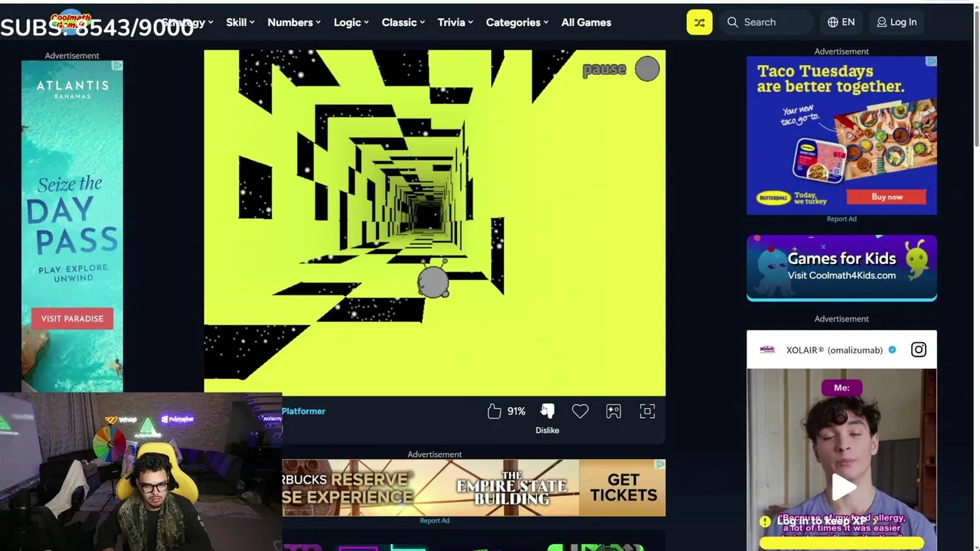Click the XOLAIR (omalizumab) account name
This screenshot has height=551, width=980.
(x=835, y=350)
